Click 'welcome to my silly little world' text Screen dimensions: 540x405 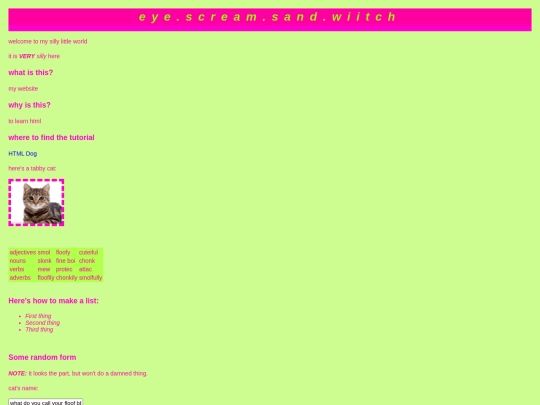(48, 41)
